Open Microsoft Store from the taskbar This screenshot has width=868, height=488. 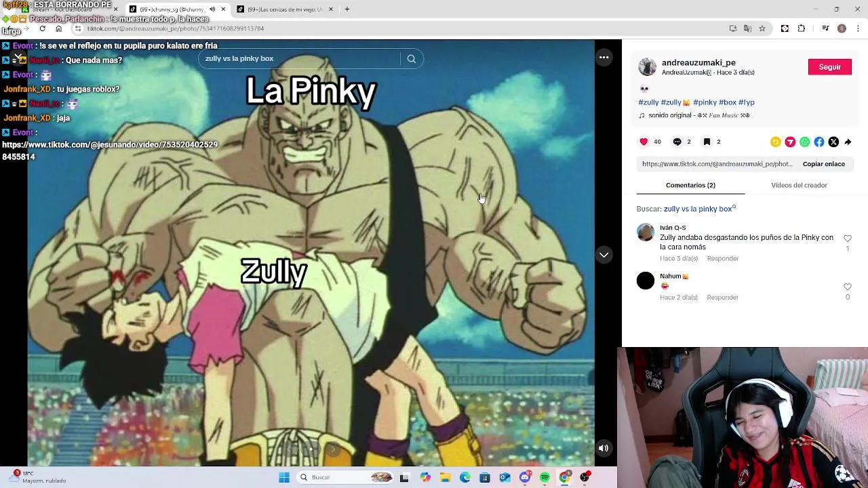point(485,477)
